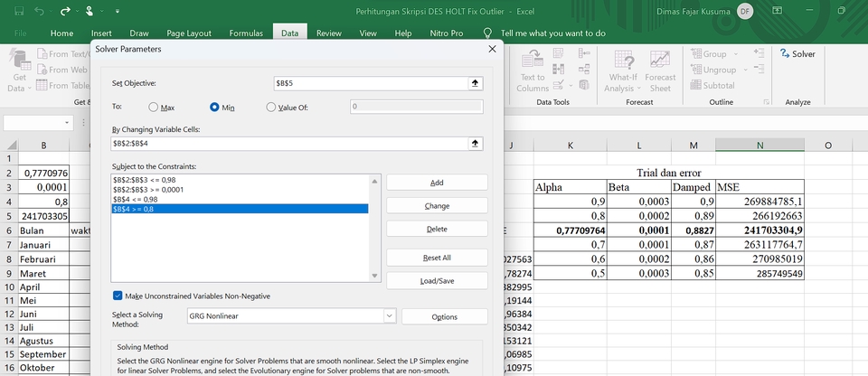Click the Add constraint button
868x376 pixels.
(x=437, y=182)
